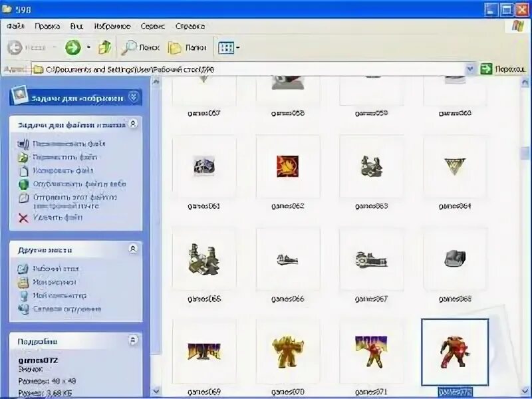532x399 pixels.
Task: Open the Файл menu
Action: pos(15,27)
